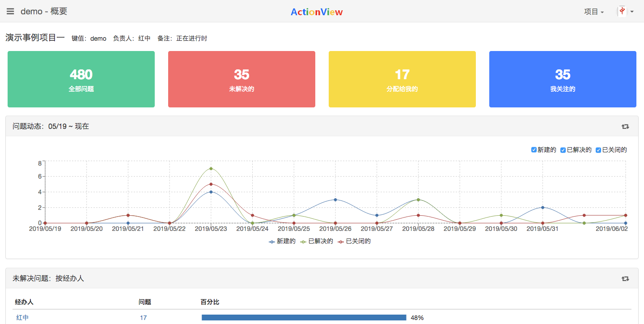Click the 48% progress bar
Viewport: 644px width, 324px height.
pyautogui.click(x=304, y=317)
